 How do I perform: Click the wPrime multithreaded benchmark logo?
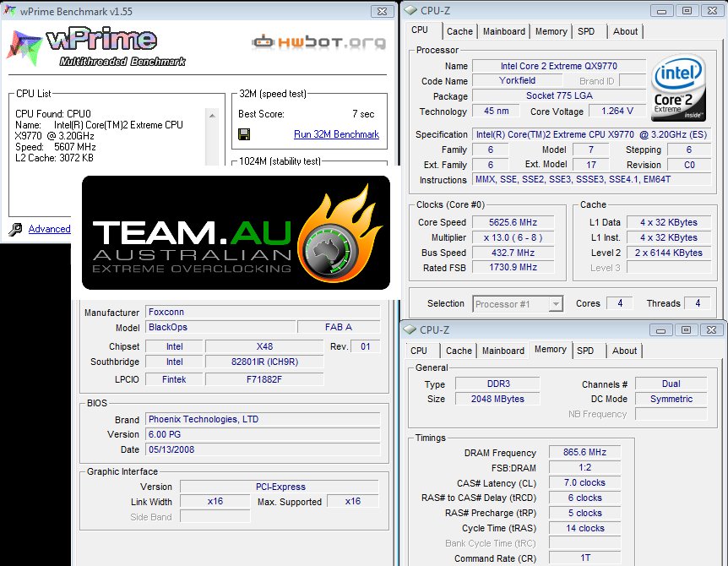pyautogui.click(x=96, y=46)
